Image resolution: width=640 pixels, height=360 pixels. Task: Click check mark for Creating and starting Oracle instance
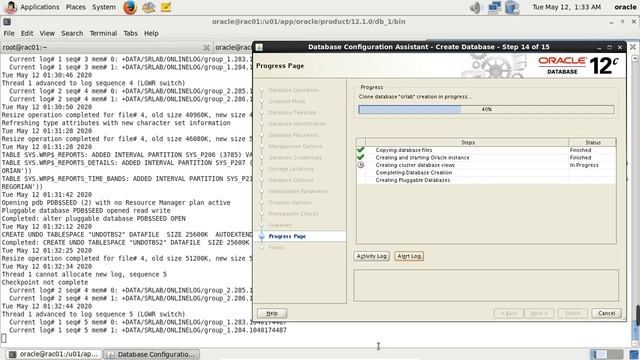pos(360,157)
